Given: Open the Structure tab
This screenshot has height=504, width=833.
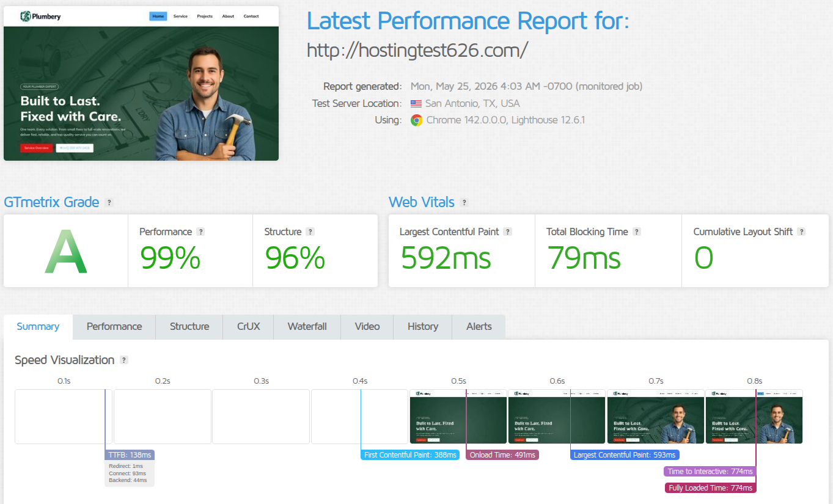Looking at the screenshot, I should tap(189, 327).
